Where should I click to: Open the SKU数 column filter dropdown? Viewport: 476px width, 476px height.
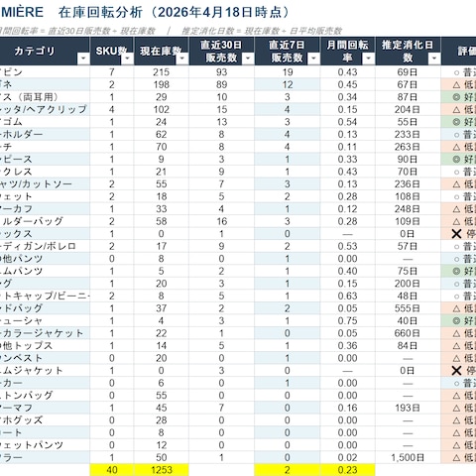[127, 59]
